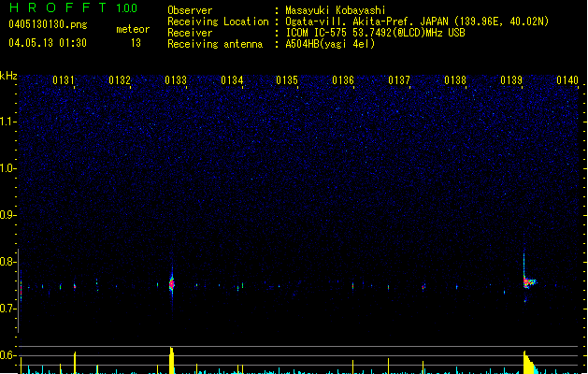
Task: Click the yellow intensity bar after 0139
Action: [x=529, y=363]
